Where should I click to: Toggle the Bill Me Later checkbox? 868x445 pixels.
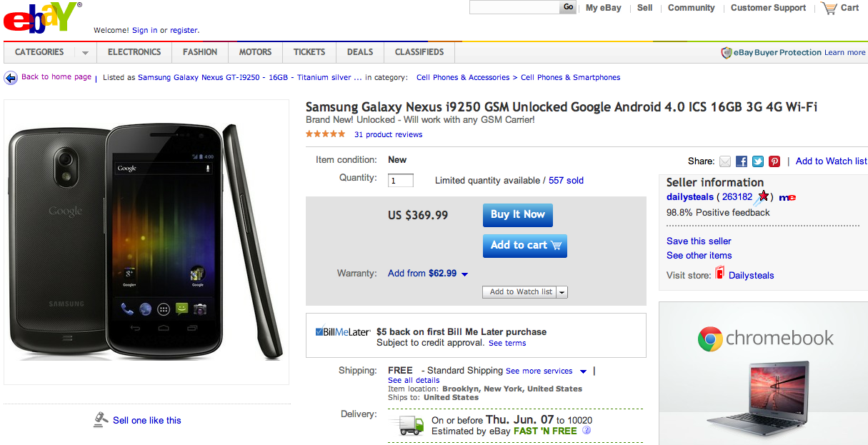point(319,331)
